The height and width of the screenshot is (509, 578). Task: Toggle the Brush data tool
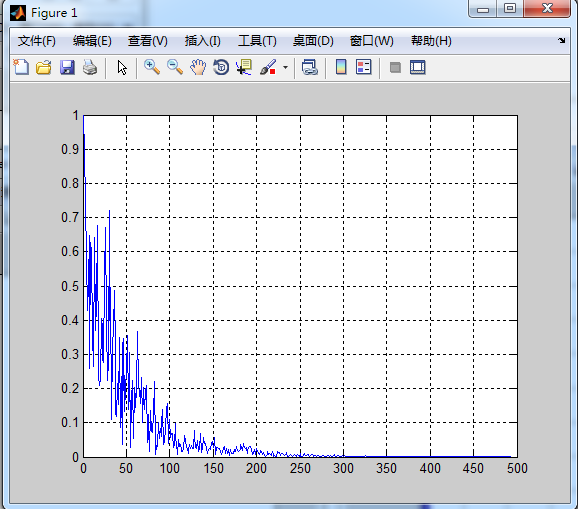point(268,67)
